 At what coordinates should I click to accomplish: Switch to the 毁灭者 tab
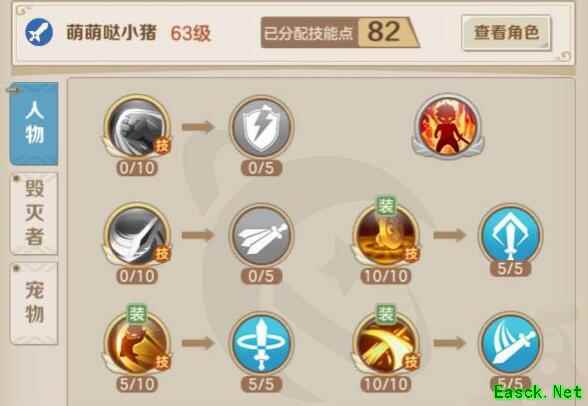click(34, 213)
